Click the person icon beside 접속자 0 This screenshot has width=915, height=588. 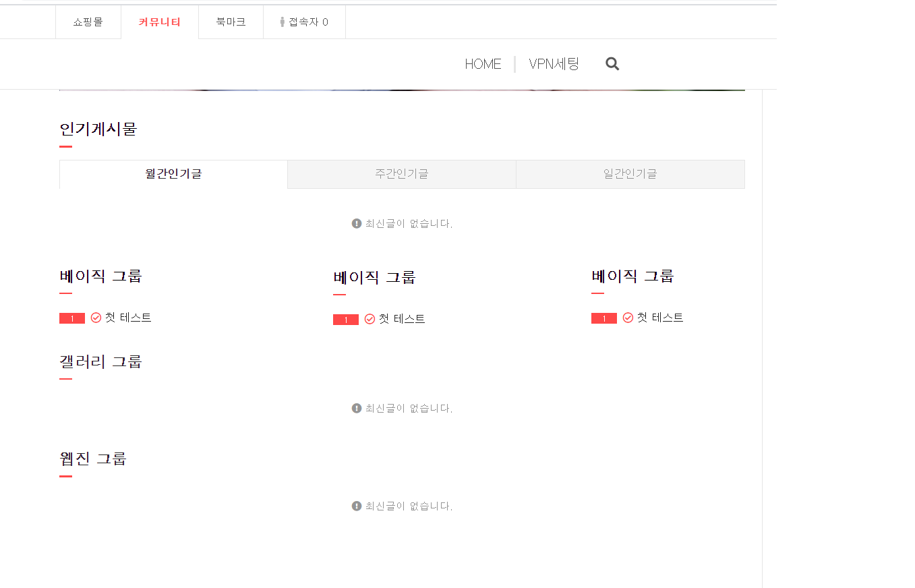pos(283,22)
